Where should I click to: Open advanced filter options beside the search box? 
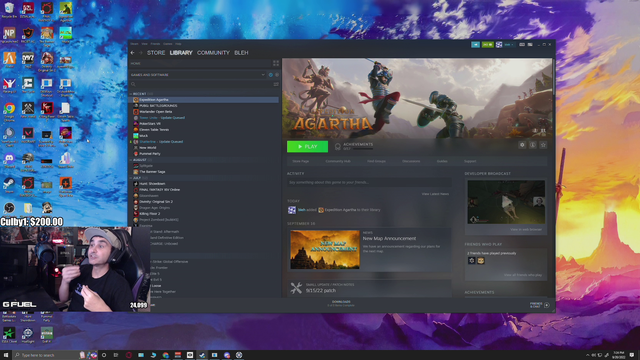pyautogui.click(x=276, y=84)
